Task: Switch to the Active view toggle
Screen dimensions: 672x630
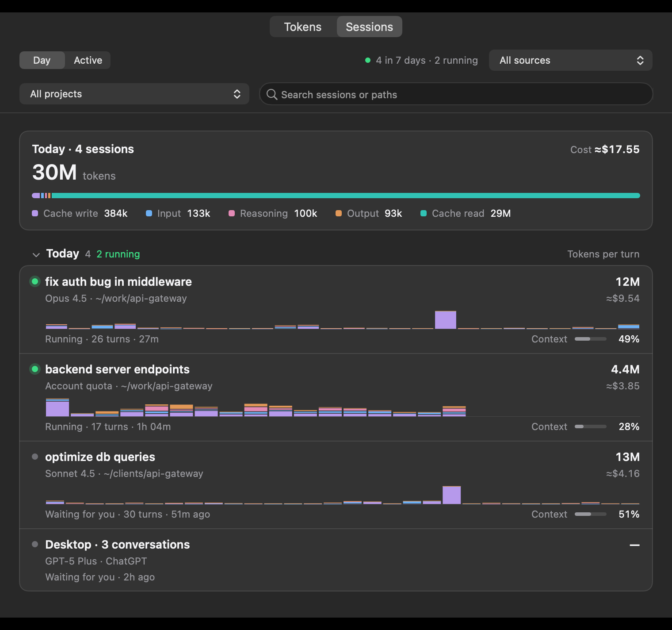Action: tap(88, 60)
